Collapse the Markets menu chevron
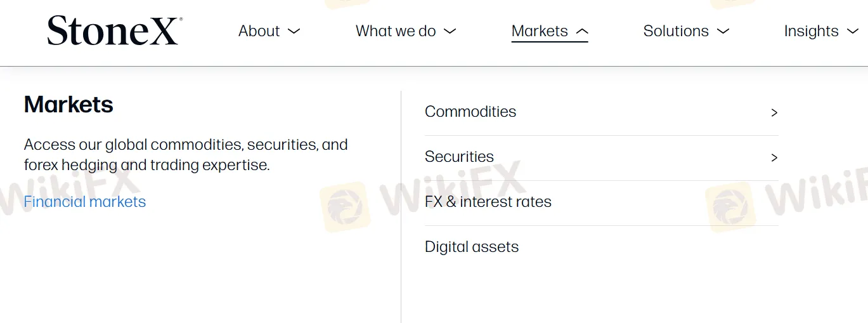 581,31
